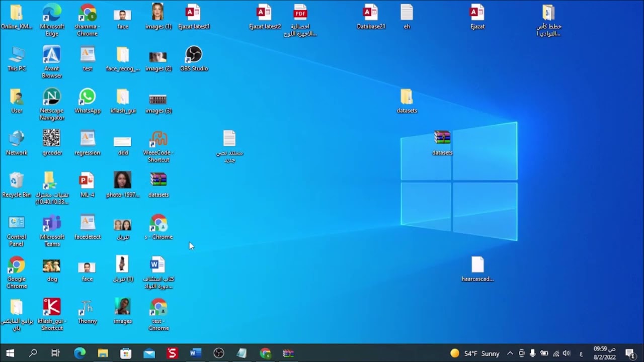
Task: Select the test - Chrome shortcut
Action: (x=158, y=315)
